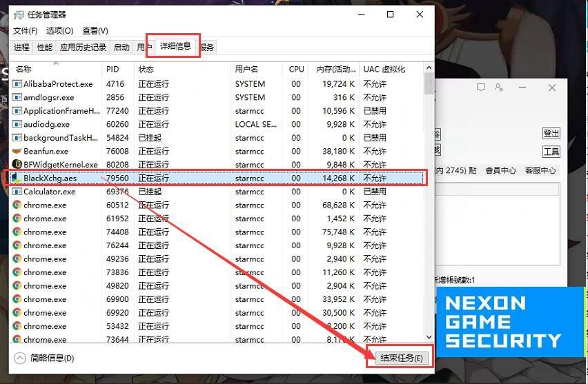588x384 pixels.
Task: Click the AlibabaProtect.exe process icon
Action: [x=17, y=84]
